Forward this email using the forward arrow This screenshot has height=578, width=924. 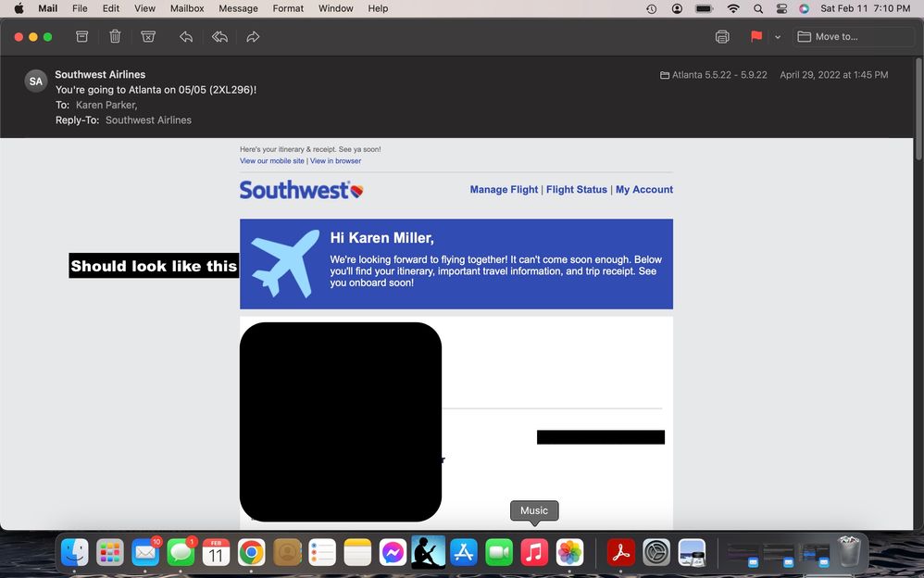[x=253, y=37]
